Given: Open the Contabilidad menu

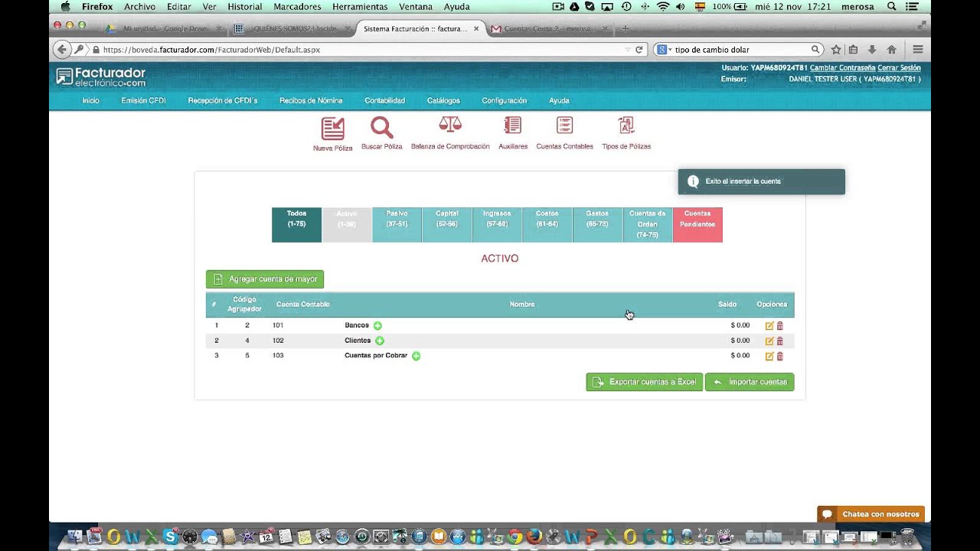Looking at the screenshot, I should click(384, 100).
